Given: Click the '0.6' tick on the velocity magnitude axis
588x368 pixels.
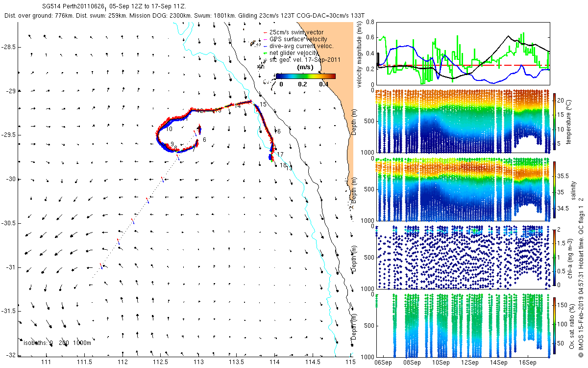Looking at the screenshot, I should click(370, 38).
